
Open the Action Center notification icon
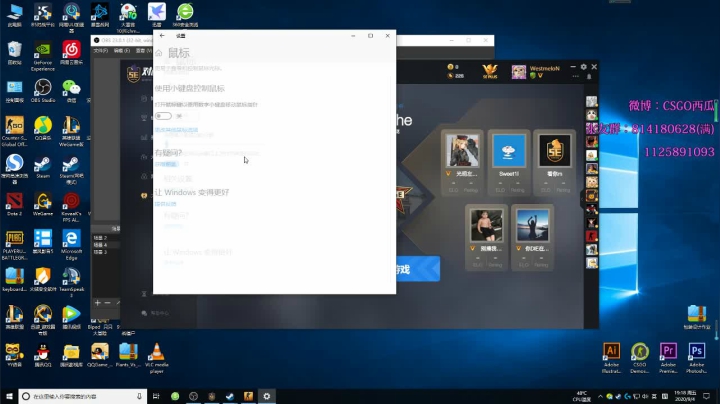pyautogui.click(x=707, y=396)
